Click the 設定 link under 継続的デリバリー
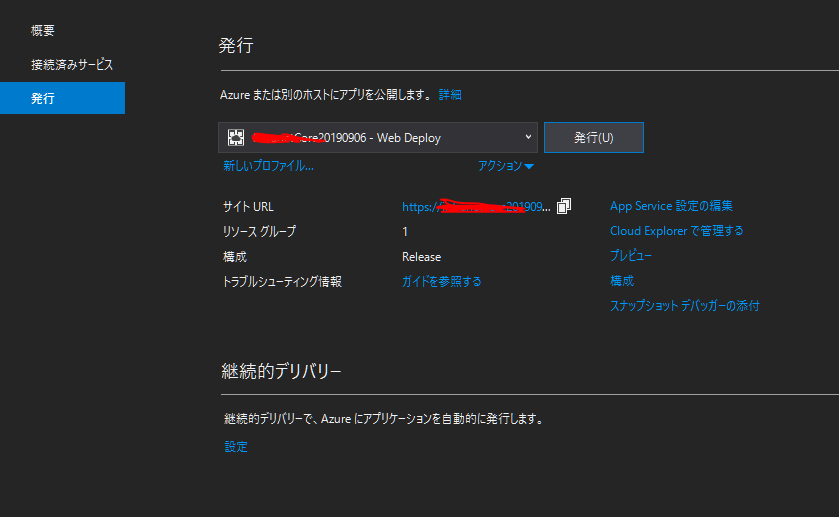Viewport: 839px width, 517px height. click(x=236, y=447)
